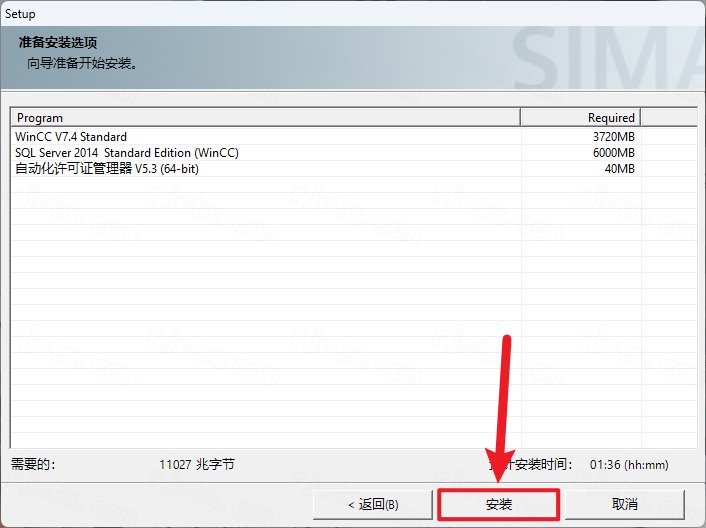Click the 准备安装选项 heading
This screenshot has width=706, height=528.
[x=58, y=43]
